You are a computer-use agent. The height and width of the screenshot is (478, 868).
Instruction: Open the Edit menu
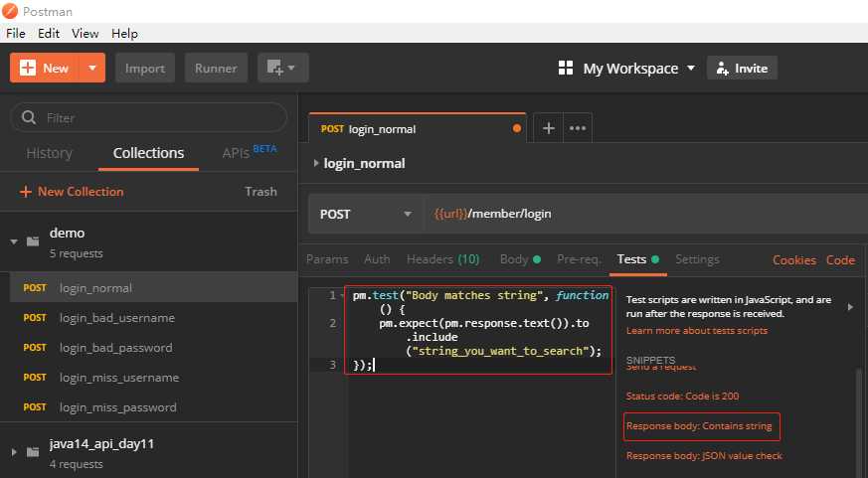(49, 33)
